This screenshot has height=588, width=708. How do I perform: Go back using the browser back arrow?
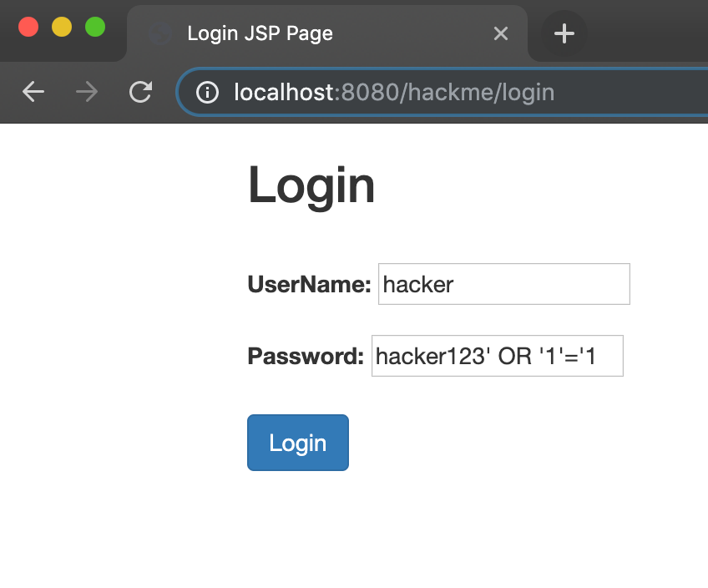tap(33, 92)
